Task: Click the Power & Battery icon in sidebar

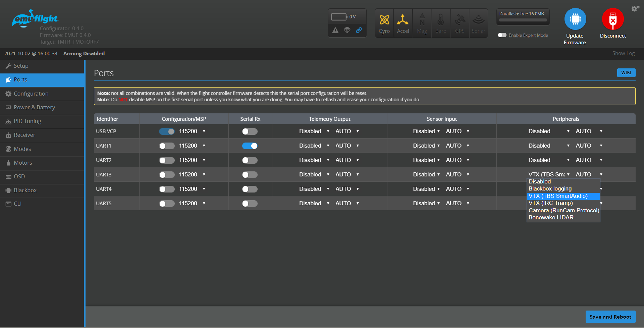Action: click(x=8, y=107)
